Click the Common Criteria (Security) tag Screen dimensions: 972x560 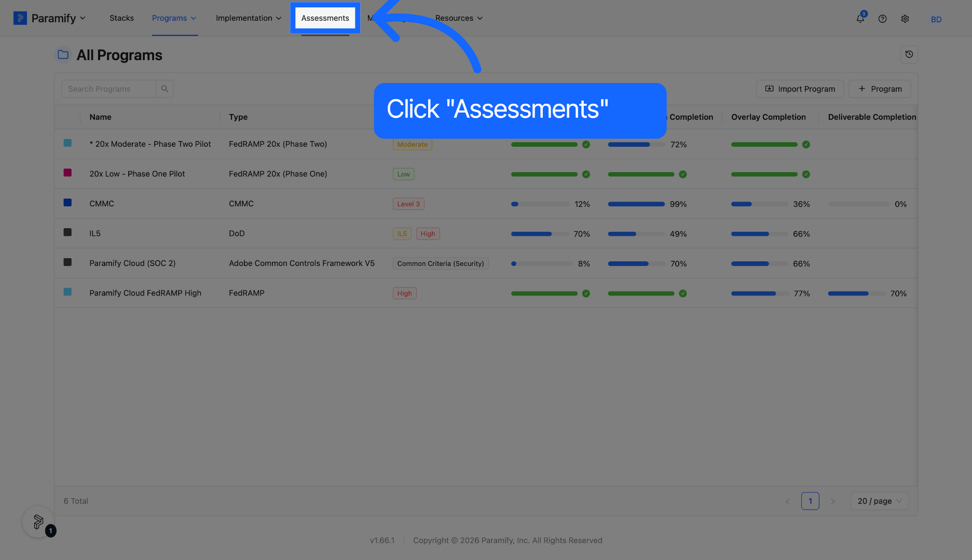pos(441,264)
